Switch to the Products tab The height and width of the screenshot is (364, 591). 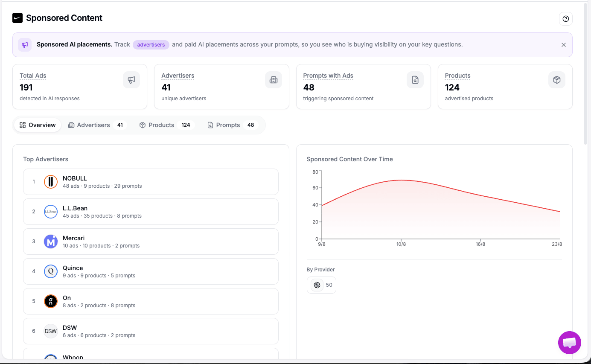pyautogui.click(x=166, y=125)
